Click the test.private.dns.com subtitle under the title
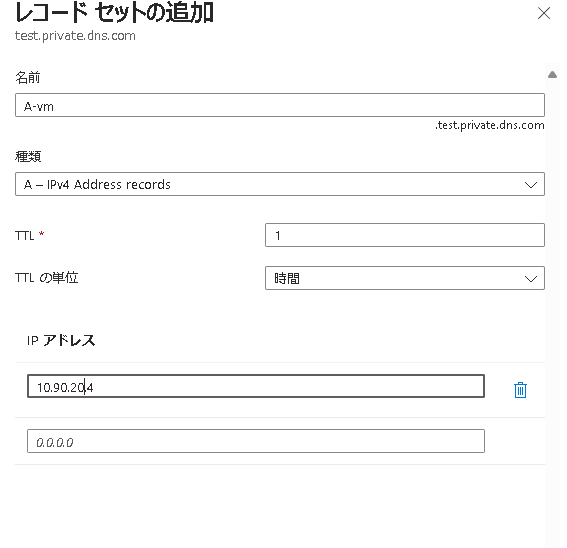 pyautogui.click(x=75, y=36)
